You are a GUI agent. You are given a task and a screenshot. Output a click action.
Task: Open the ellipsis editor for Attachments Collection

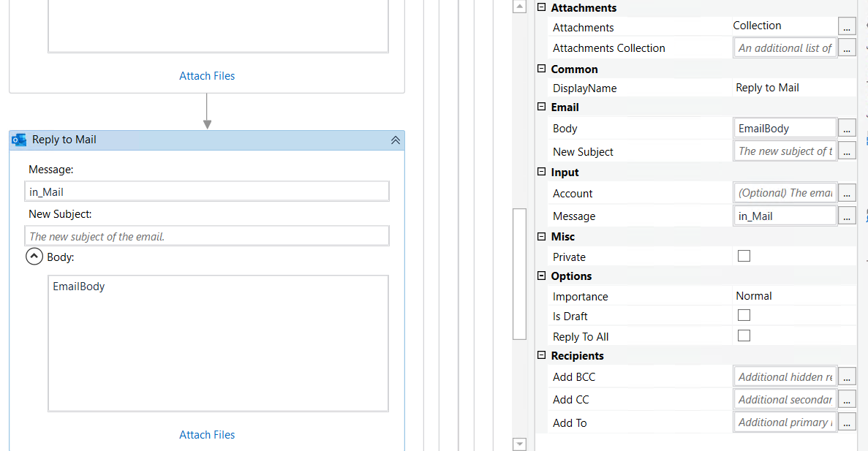847,48
